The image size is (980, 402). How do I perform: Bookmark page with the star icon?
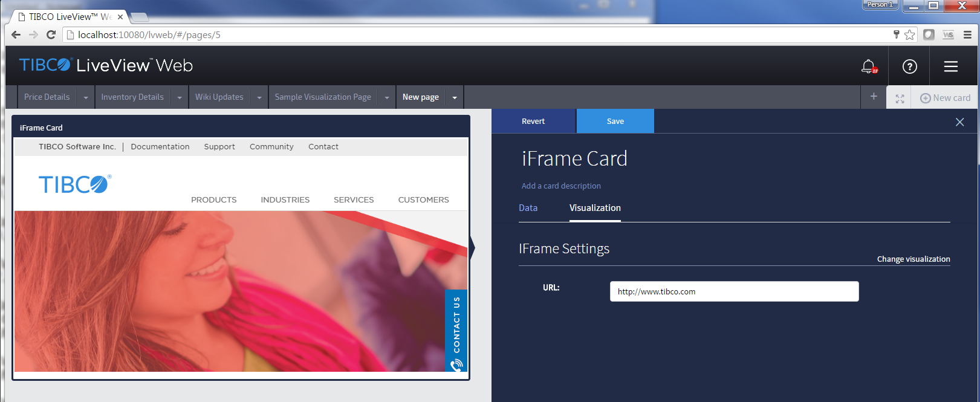pyautogui.click(x=909, y=35)
